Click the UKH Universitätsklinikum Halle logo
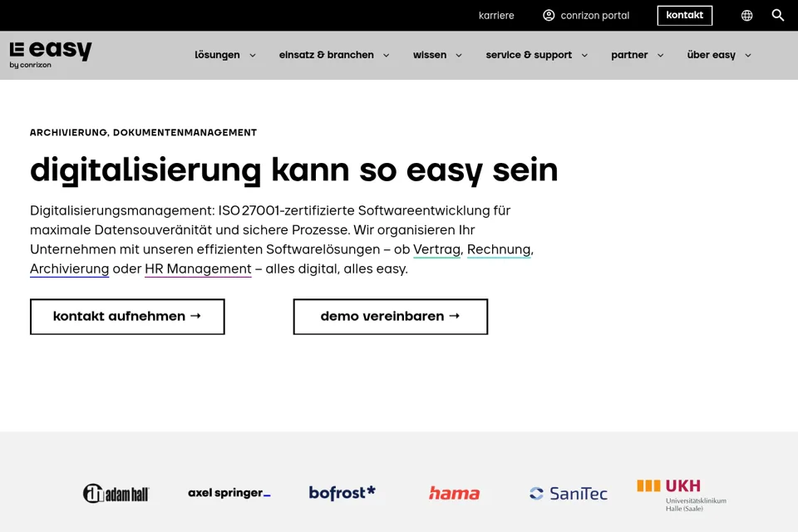798x532 pixels. [682, 495]
